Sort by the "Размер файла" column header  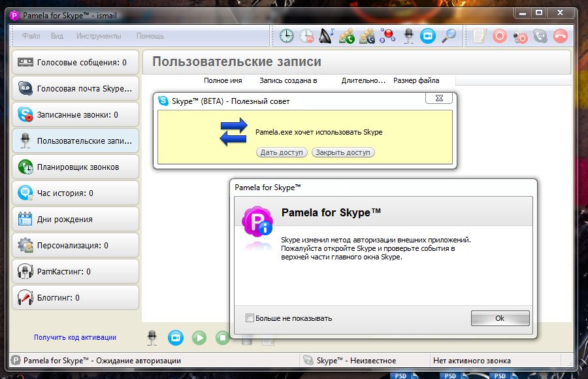[x=416, y=80]
